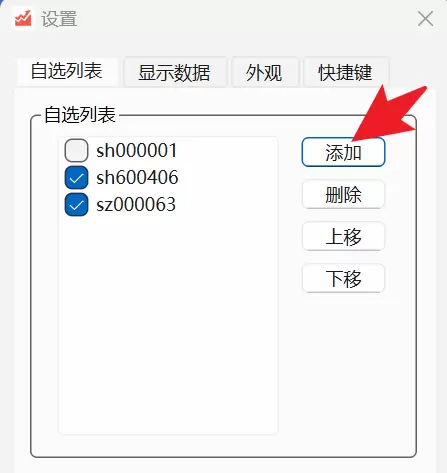Click the red stock chart app icon
447x473 pixels.
pos(23,18)
